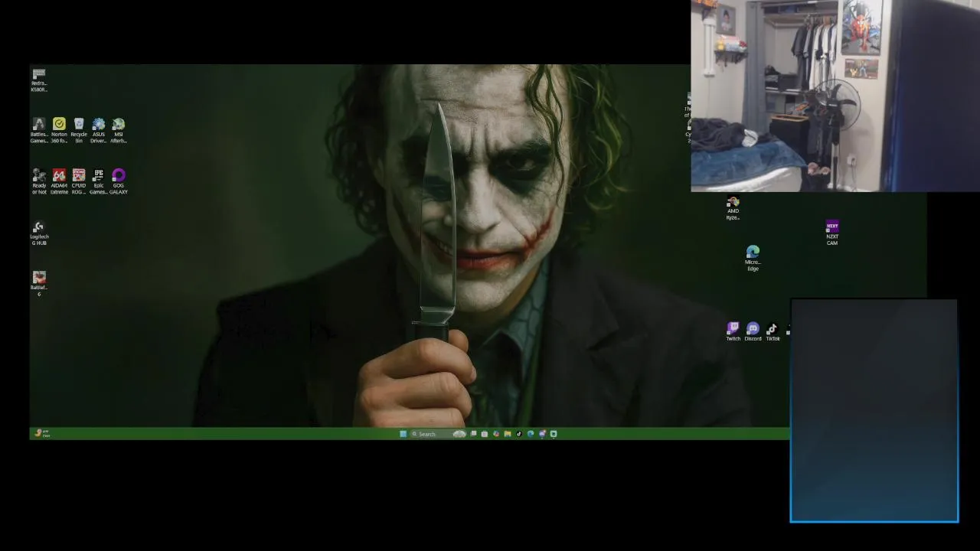This screenshot has height=551, width=980.
Task: Open the Twitch desktop shortcut
Action: [733, 331]
